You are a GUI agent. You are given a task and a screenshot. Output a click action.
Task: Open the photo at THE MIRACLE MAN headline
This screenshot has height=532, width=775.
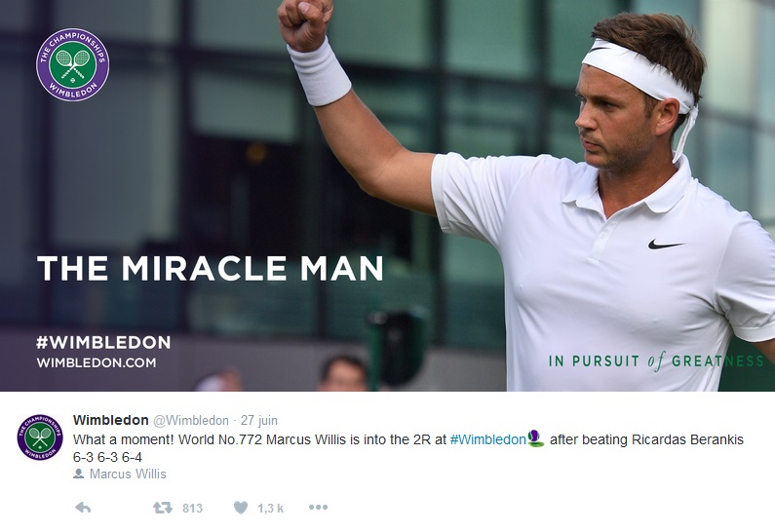point(210,268)
